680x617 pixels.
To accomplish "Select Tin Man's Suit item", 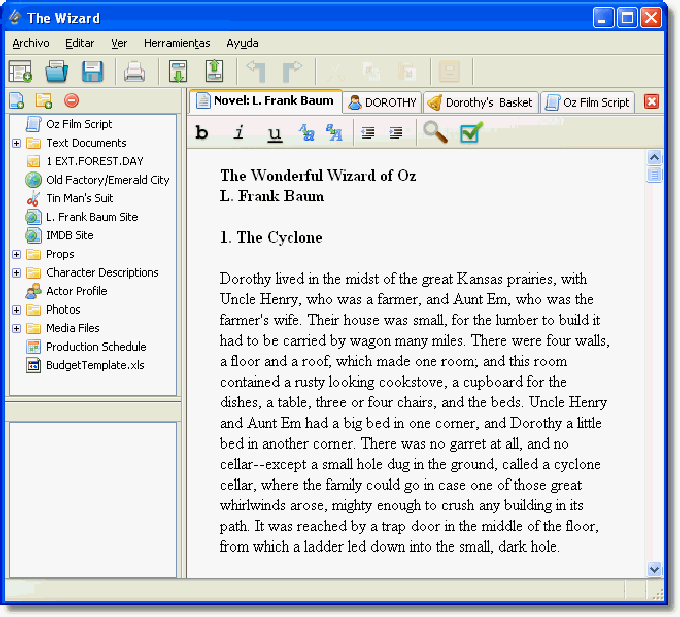I will (x=79, y=198).
